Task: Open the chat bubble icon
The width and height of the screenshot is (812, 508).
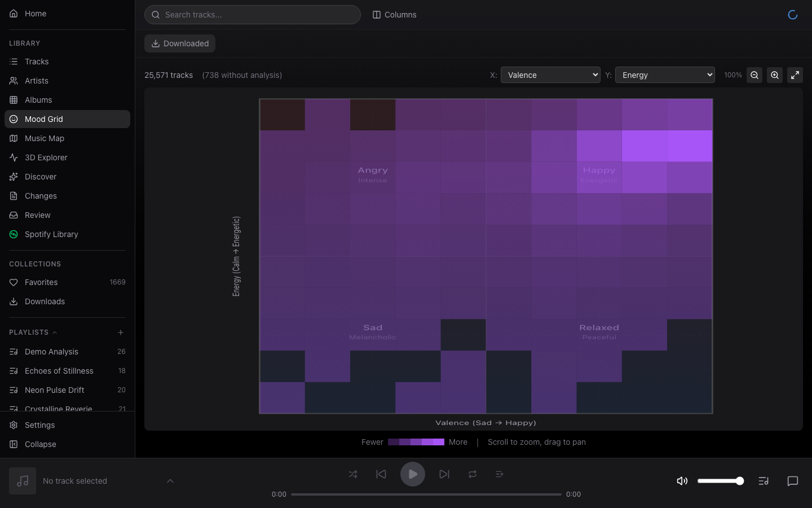Action: coord(792,481)
